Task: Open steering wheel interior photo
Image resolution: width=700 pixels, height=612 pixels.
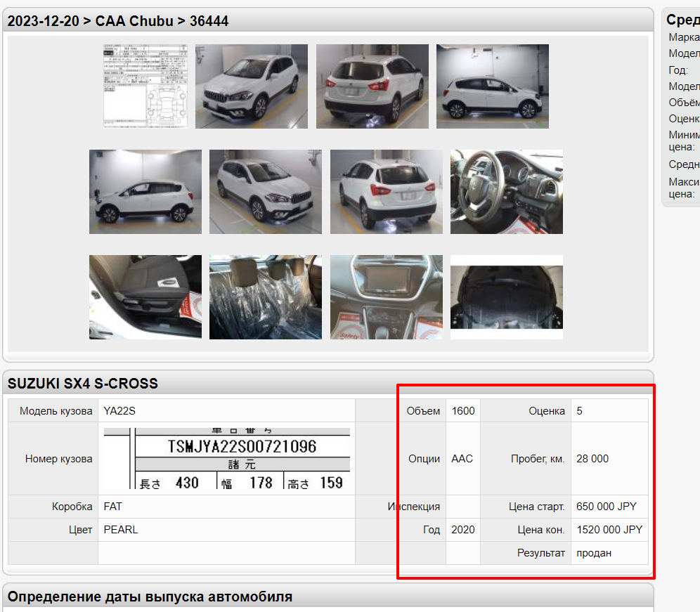Action: coord(507,192)
